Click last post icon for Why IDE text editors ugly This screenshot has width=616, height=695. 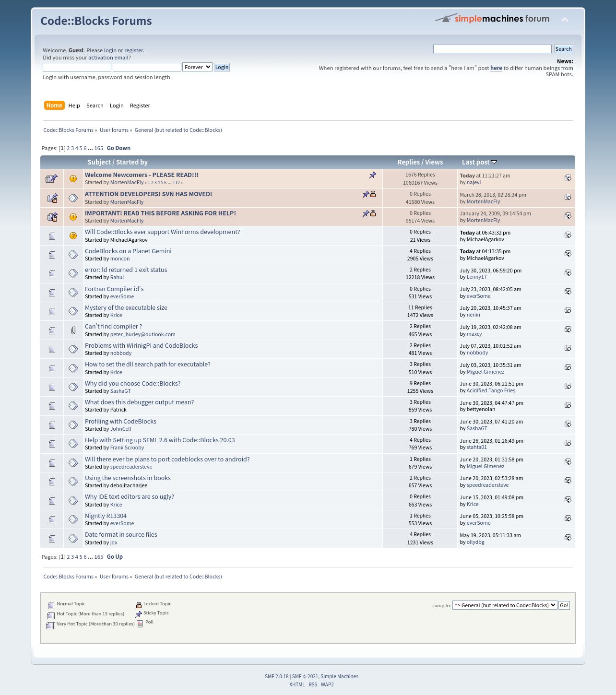(568, 500)
